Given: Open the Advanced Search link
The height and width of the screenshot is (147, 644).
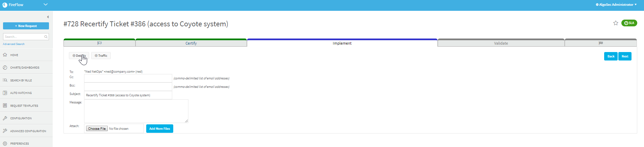Looking at the screenshot, I should (x=14, y=44).
